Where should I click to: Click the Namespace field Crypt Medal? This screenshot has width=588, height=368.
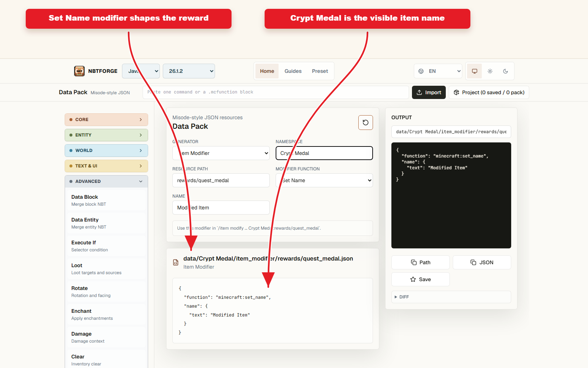[x=324, y=153]
